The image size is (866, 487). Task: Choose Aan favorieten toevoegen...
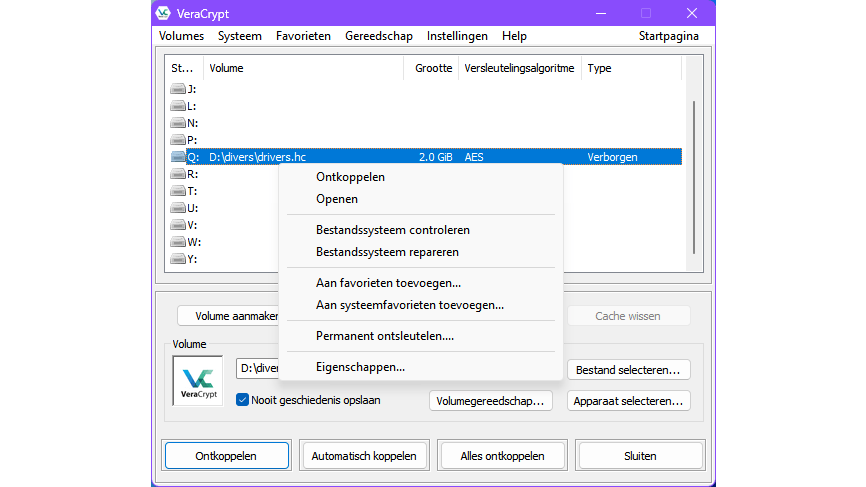421,283
